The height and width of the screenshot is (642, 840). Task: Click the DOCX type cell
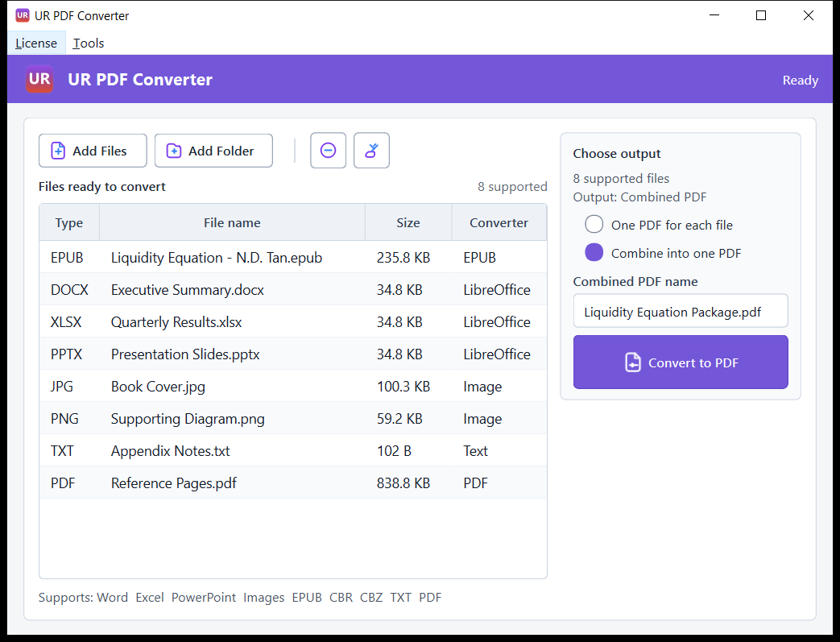[x=69, y=290]
